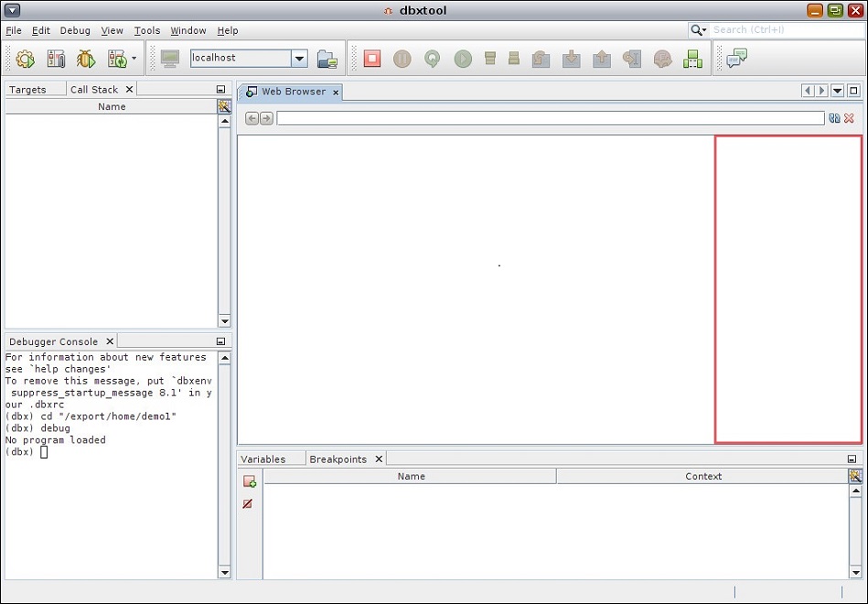Minimize the Call Stack panel group

(x=220, y=89)
